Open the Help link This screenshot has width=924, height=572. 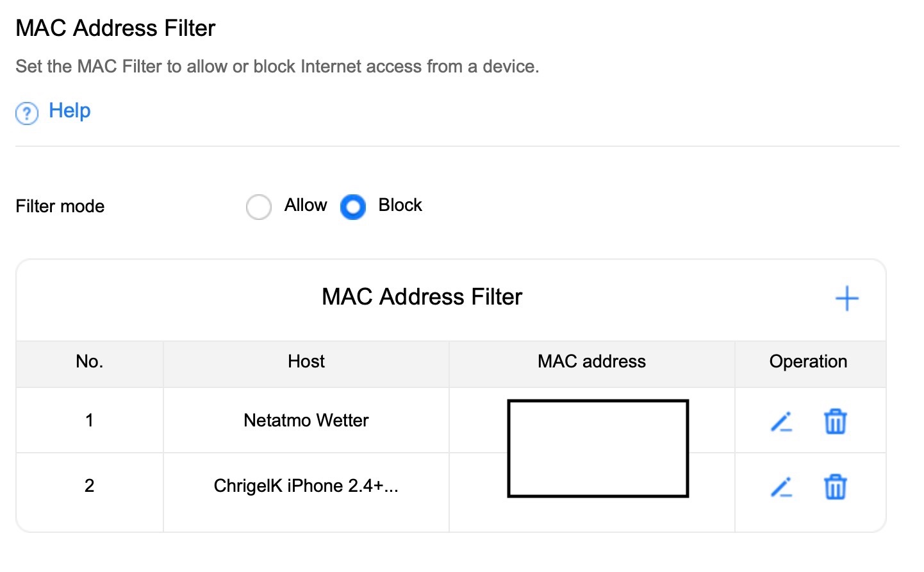pos(70,111)
